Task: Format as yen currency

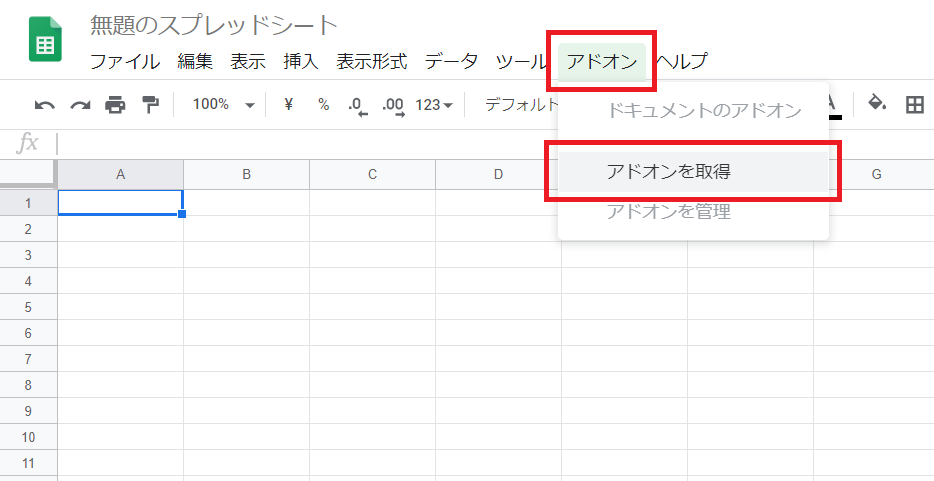Action: pos(288,105)
